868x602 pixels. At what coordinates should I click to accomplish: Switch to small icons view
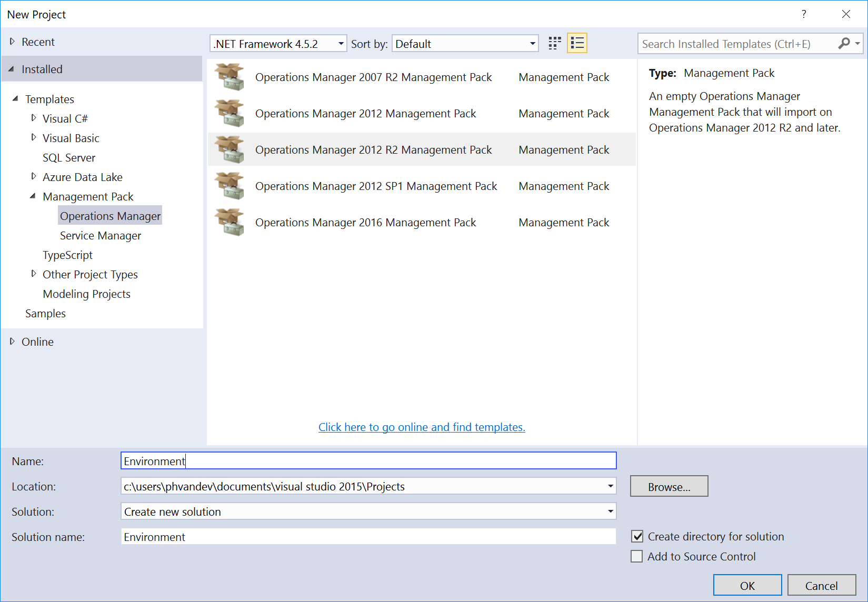(x=555, y=43)
